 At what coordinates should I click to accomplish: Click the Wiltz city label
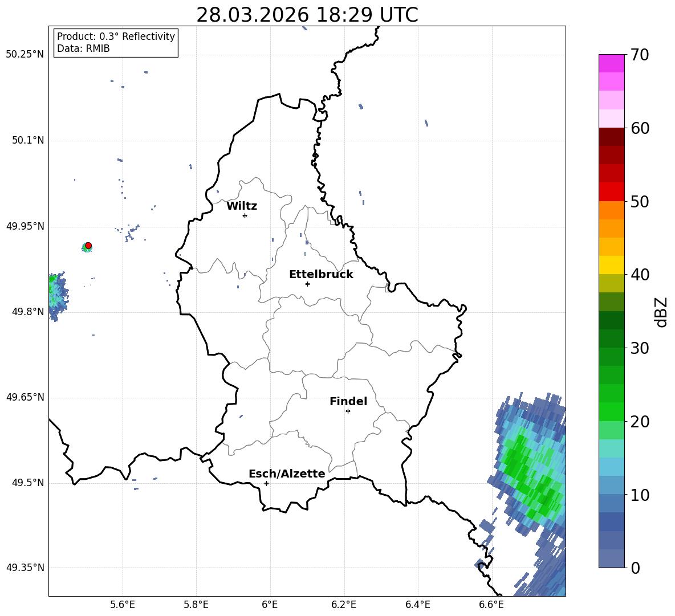click(x=242, y=206)
